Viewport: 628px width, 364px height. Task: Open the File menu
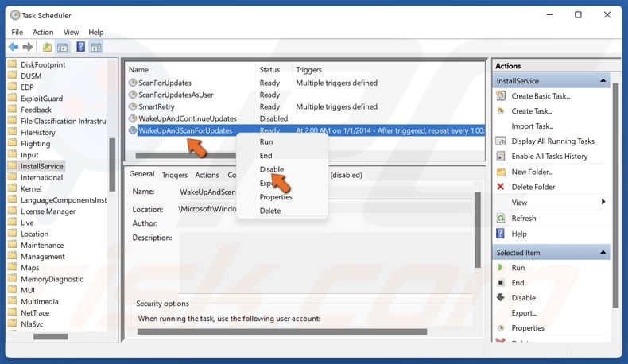pos(17,32)
